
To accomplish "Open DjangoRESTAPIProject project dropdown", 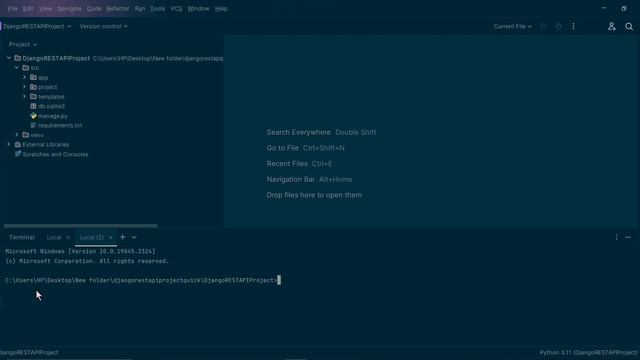I will pyautogui.click(x=37, y=26).
